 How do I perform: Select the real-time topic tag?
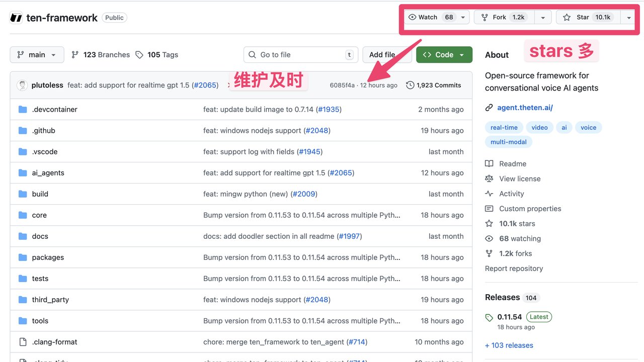click(x=504, y=127)
